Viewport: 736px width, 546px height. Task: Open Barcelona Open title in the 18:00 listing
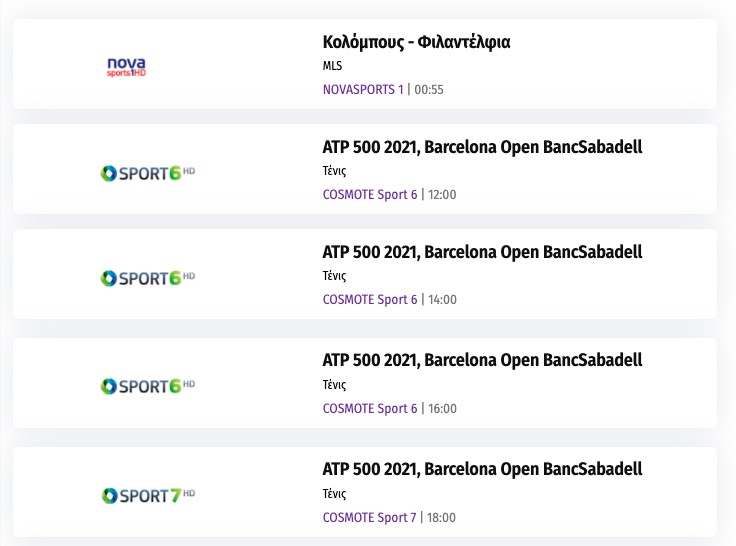(482, 469)
